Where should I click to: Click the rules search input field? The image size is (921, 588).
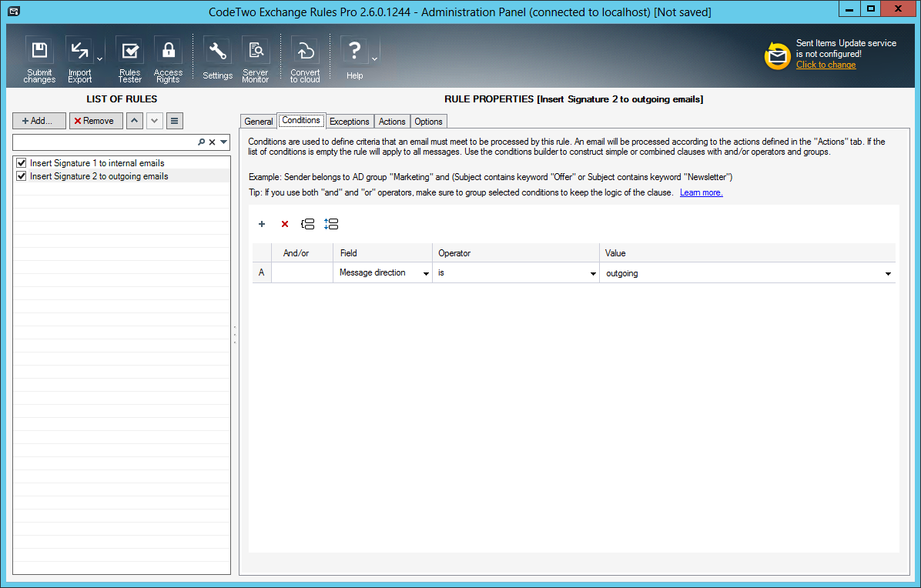coord(105,142)
